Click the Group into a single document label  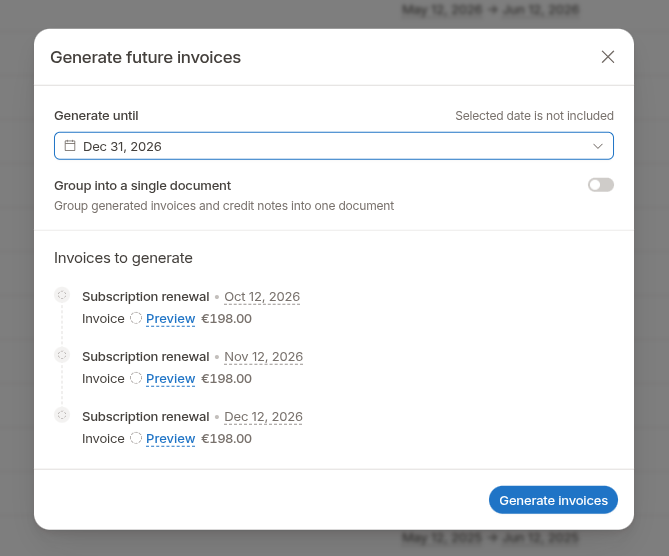142,186
